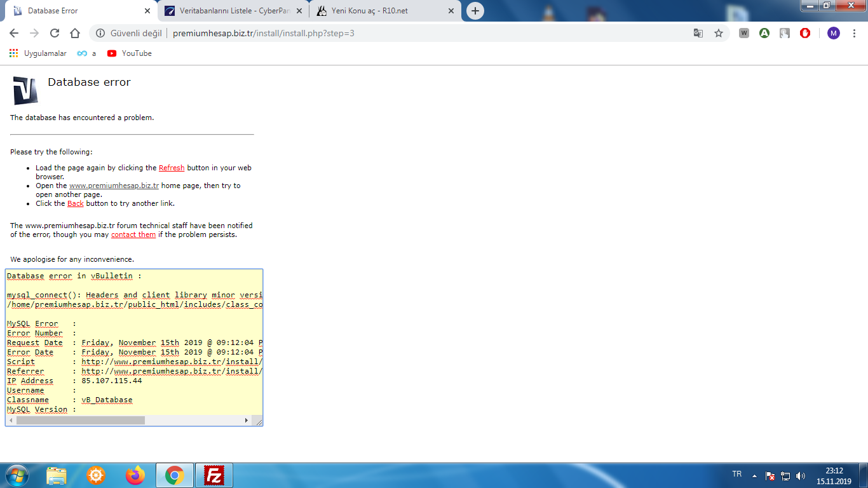Open FileZilla from the taskbar
Viewport: 868px width, 488px height.
(x=214, y=475)
